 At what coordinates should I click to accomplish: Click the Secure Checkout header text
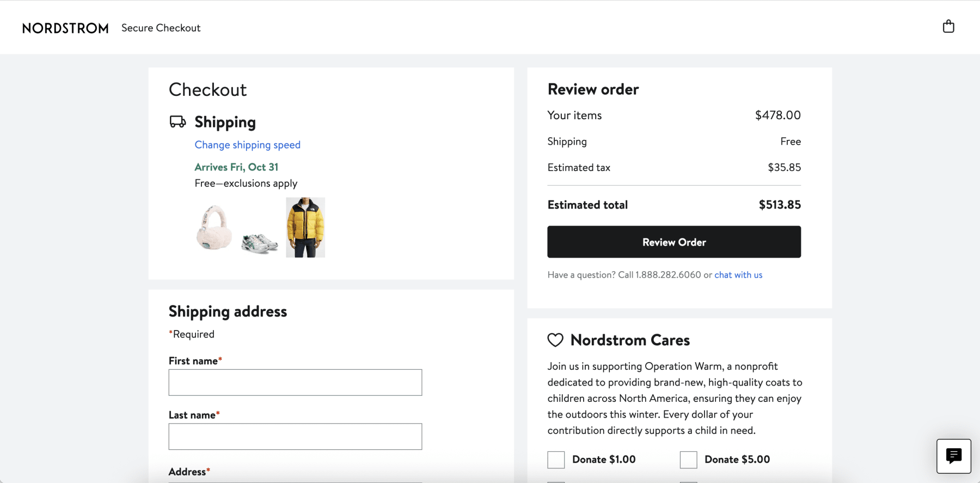pyautogui.click(x=161, y=28)
